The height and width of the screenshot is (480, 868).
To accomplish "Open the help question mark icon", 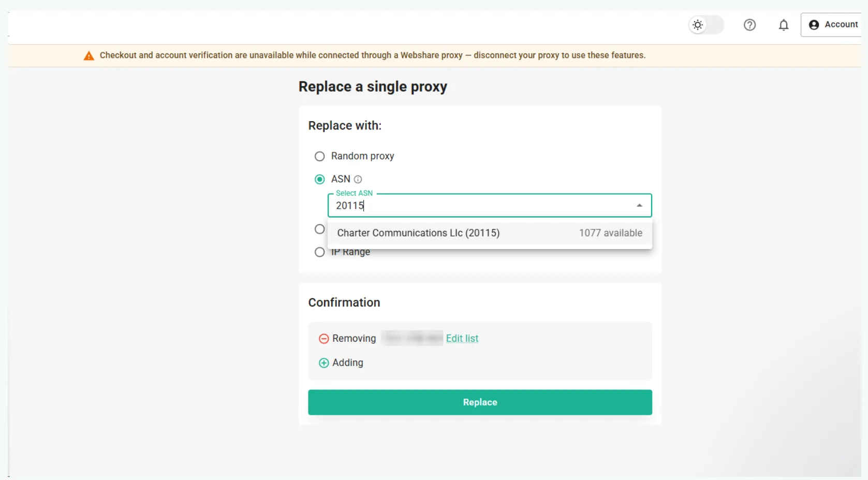I will click(x=749, y=25).
